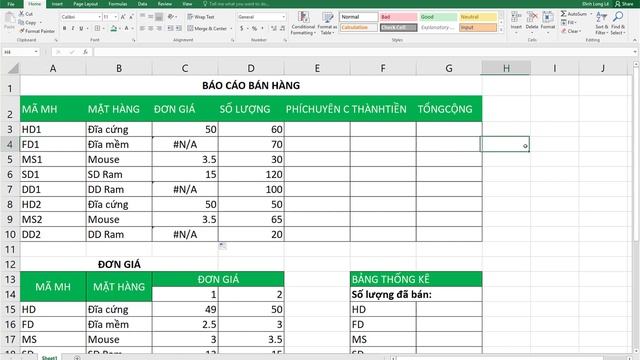Apply the Calculation cell style
Image resolution: width=640 pixels, height=360 pixels.
[359, 27]
